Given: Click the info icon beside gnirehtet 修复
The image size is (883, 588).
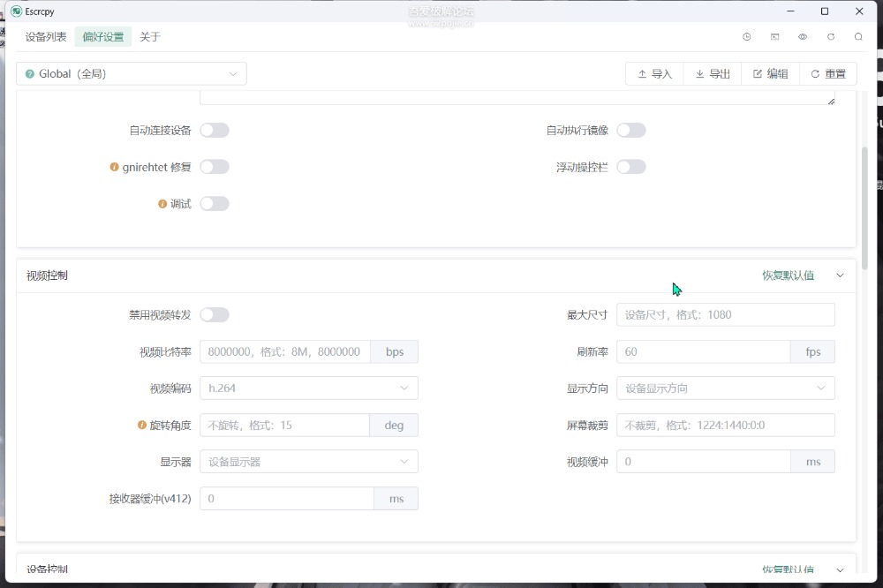Looking at the screenshot, I should 114,167.
